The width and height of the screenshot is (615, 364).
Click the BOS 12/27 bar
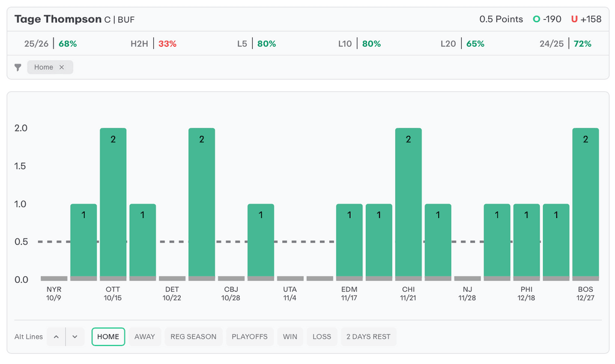586,204
